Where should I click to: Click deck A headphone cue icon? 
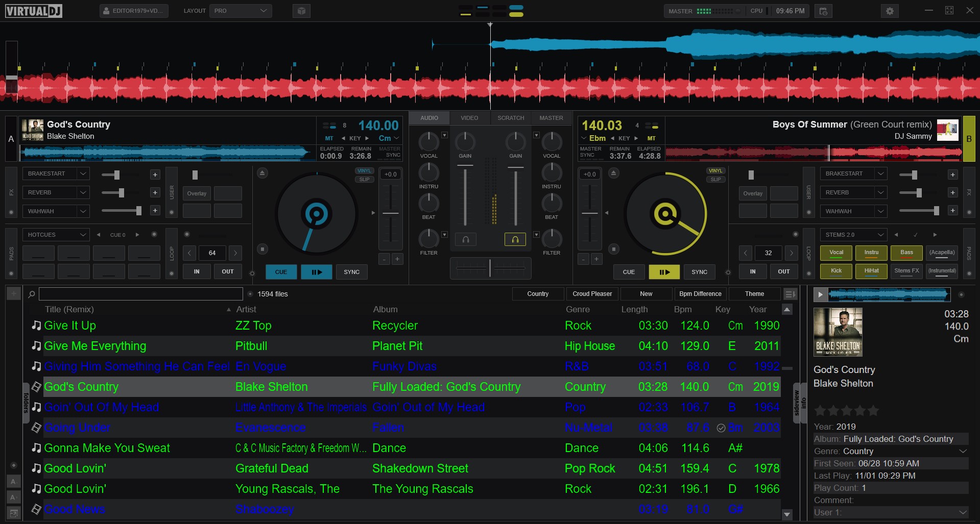click(x=466, y=239)
